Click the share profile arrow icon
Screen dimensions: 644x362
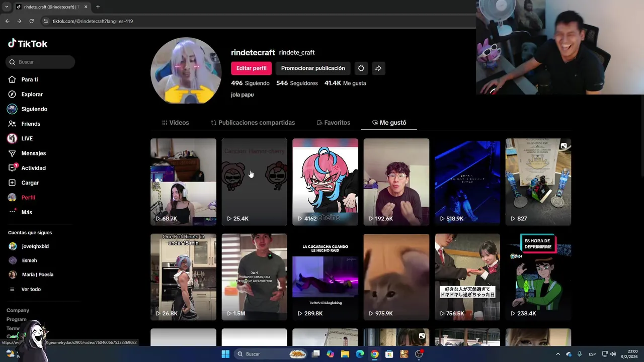pyautogui.click(x=378, y=68)
